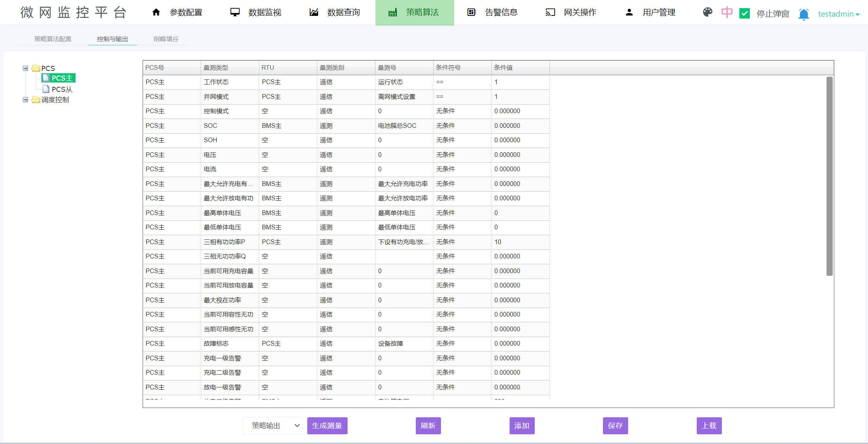Click the monitor icon beside 数据监视

click(235, 12)
